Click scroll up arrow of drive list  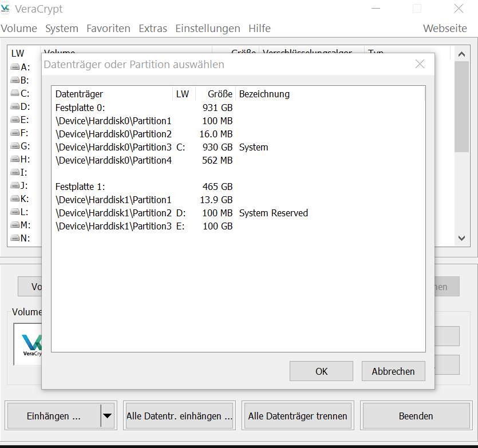click(461, 54)
